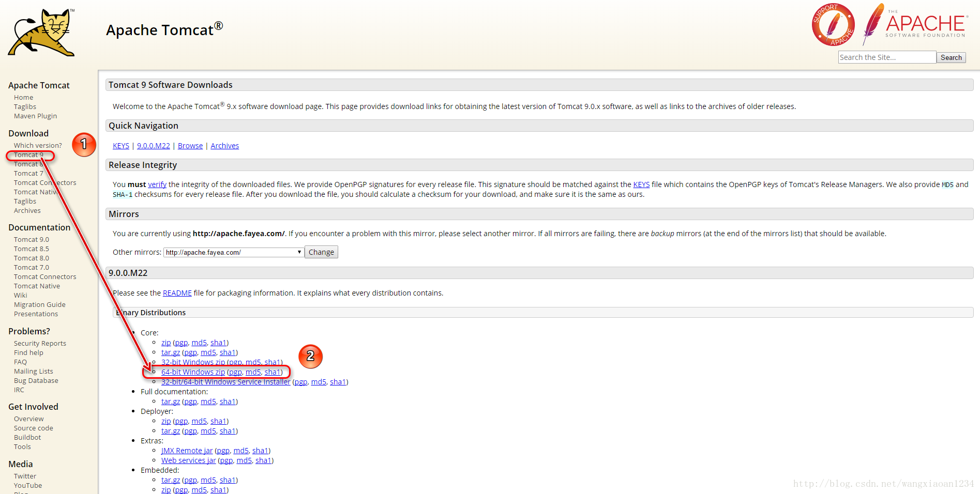980x494 pixels.
Task: Click the verify link in Release Integrity
Action: 157,184
